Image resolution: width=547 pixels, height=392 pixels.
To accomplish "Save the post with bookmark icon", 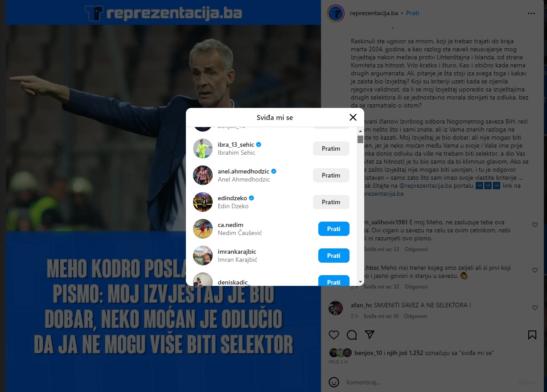I will coord(532,334).
